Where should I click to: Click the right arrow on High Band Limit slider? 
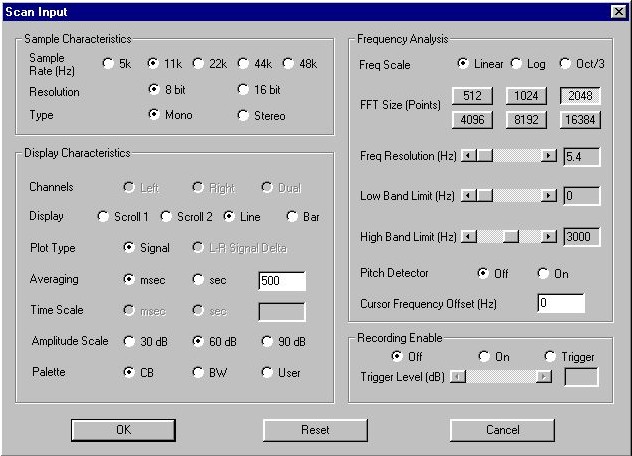pos(548,236)
